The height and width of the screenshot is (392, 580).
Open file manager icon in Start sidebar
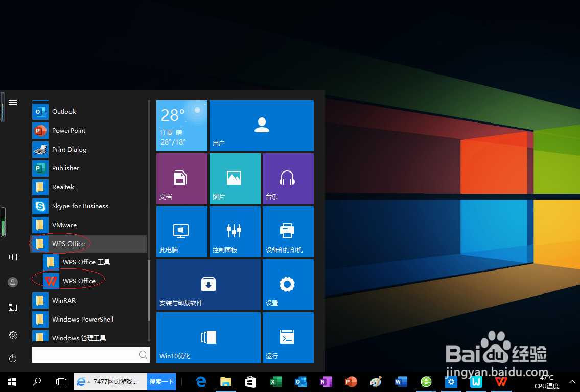13,307
